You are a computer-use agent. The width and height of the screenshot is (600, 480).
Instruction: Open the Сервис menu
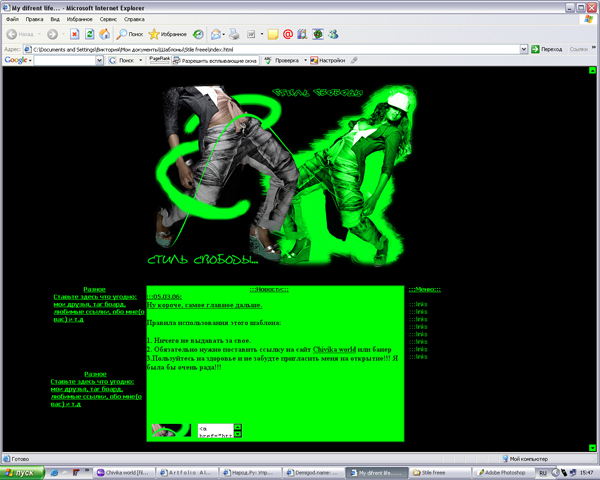(108, 19)
